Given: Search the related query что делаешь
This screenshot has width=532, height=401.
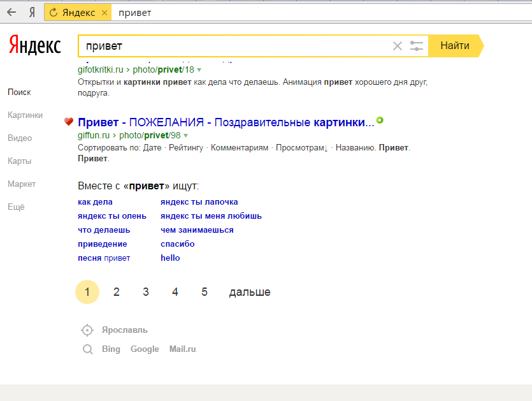Looking at the screenshot, I should 104,230.
